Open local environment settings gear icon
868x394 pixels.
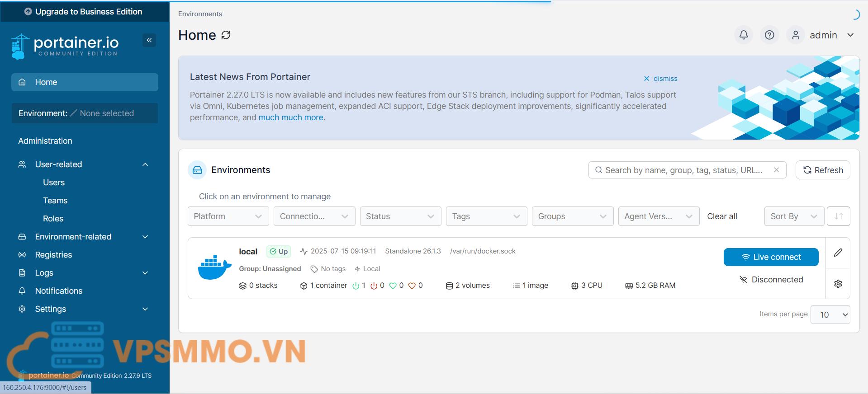(x=838, y=284)
